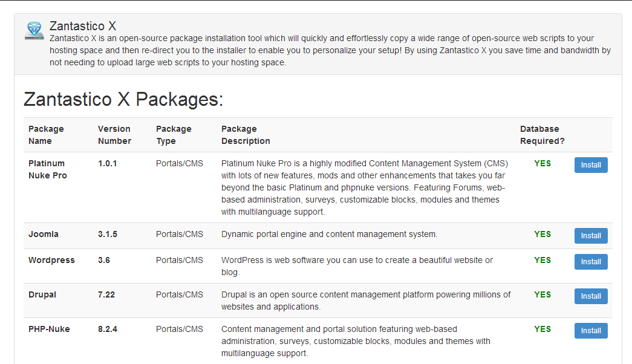Viewport: 632px width, 364px height.
Task: Install the Wordpress package
Action: (x=591, y=262)
